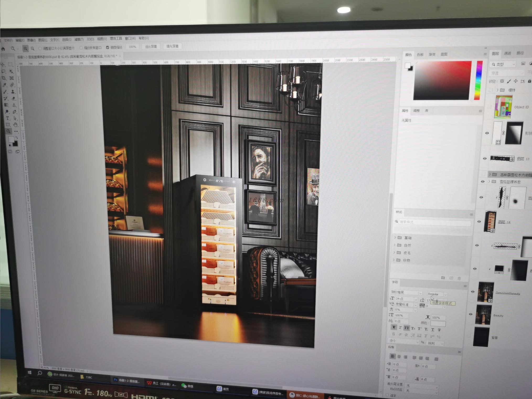This screenshot has width=532, height=399.
Task: Select the Hand tool
Action: [16, 125]
